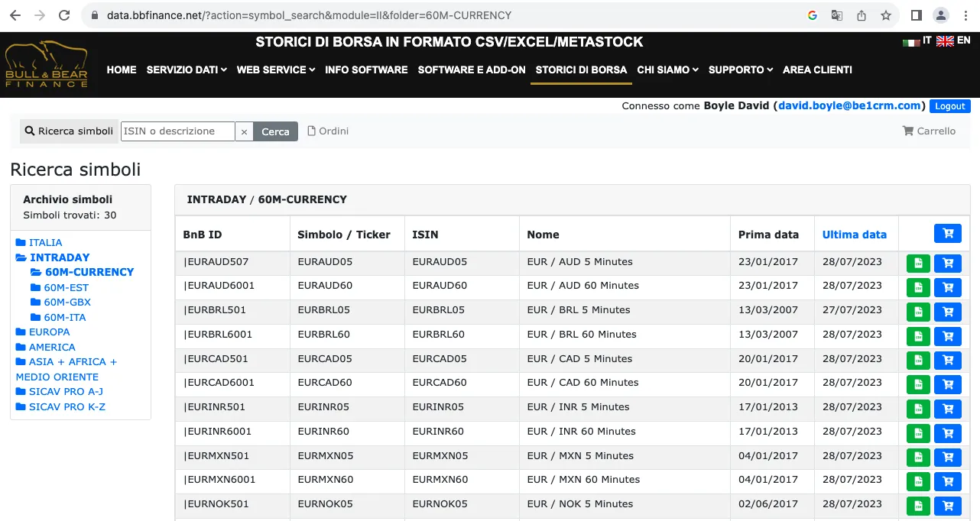Download CSV for EUR / AUD 60 Minutes
980x521 pixels.
click(918, 288)
